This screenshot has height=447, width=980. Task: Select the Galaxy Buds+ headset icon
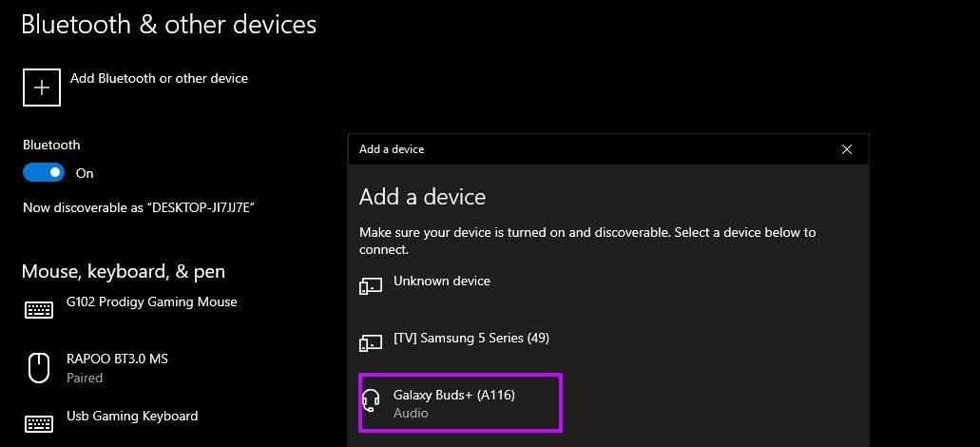coord(372,400)
